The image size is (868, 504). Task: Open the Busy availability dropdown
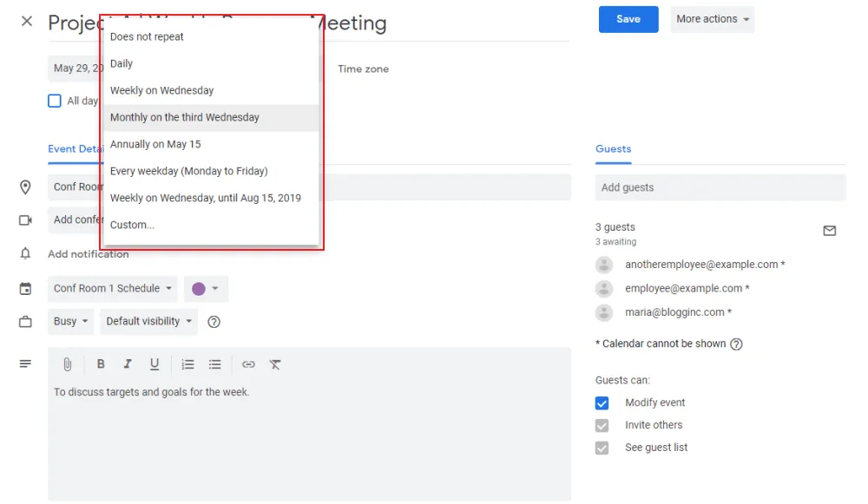[71, 321]
